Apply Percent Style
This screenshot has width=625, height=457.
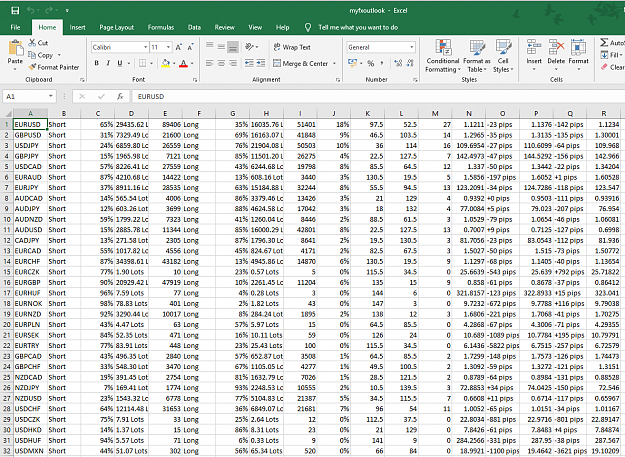point(371,63)
